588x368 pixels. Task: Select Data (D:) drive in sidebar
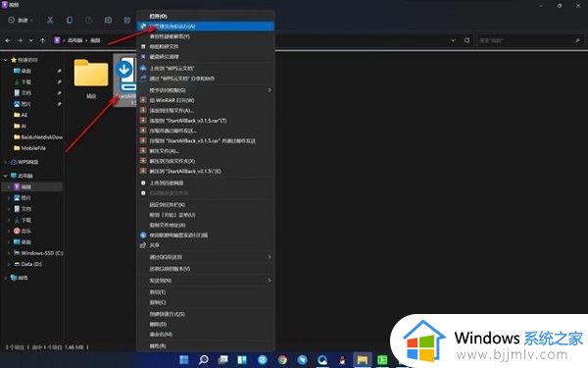pos(27,264)
